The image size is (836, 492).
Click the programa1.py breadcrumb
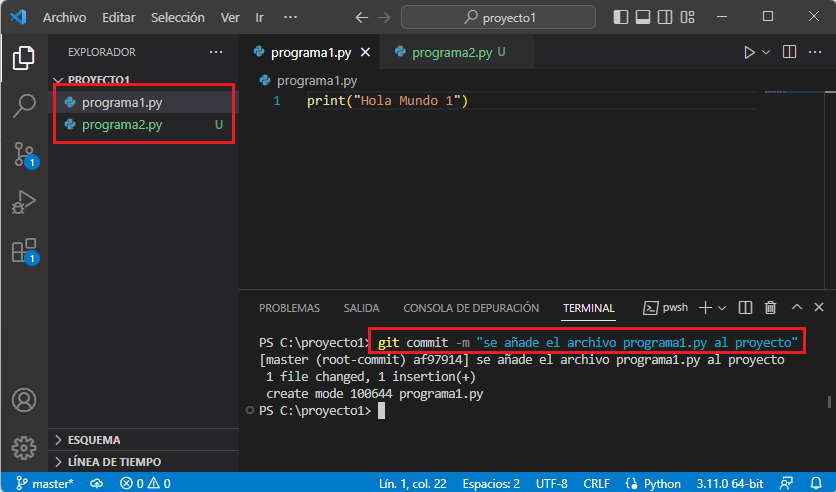click(x=308, y=80)
